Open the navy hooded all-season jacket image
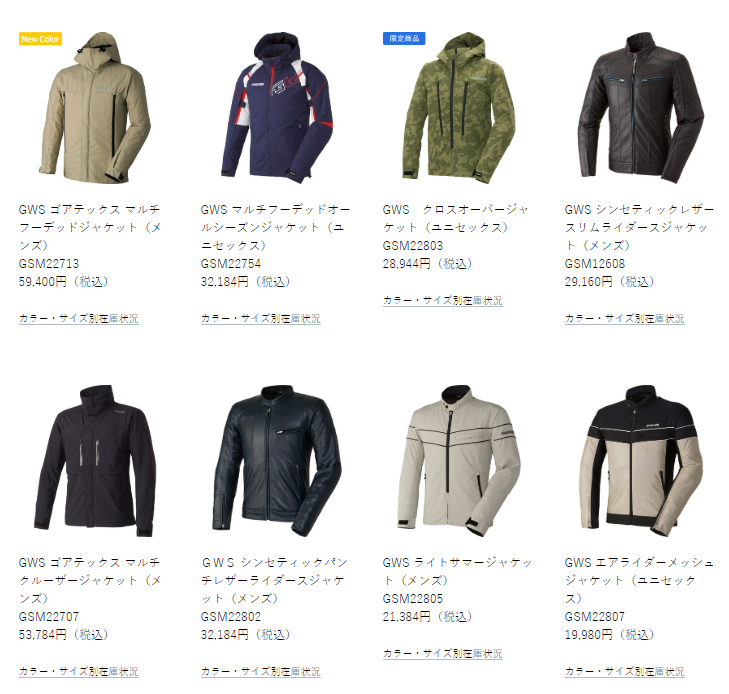 point(277,108)
